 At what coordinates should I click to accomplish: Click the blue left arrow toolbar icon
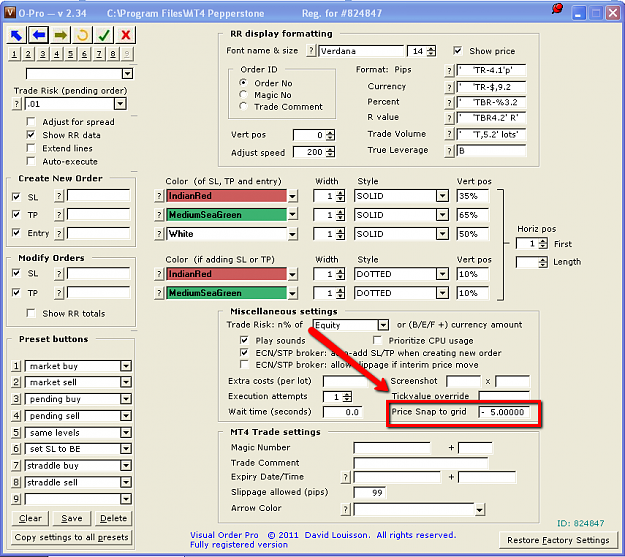[39, 35]
